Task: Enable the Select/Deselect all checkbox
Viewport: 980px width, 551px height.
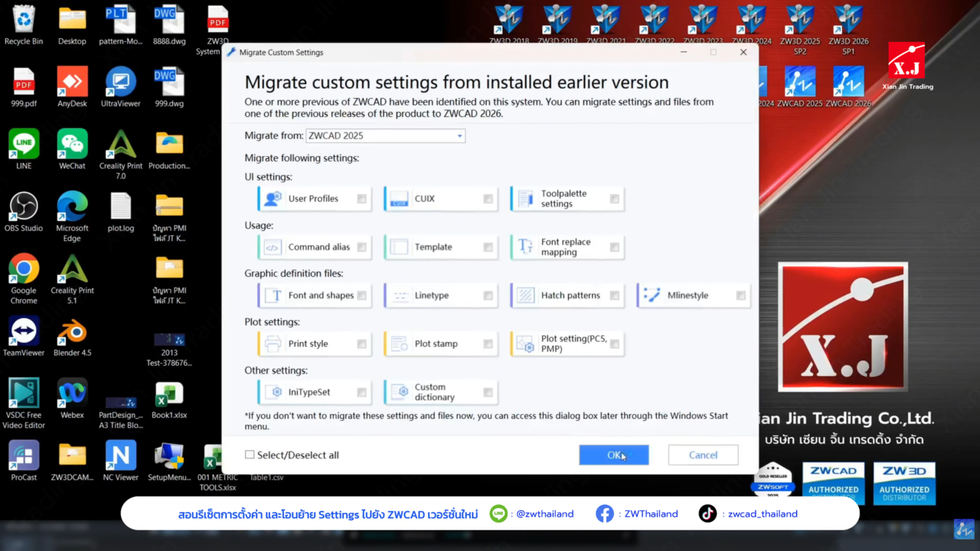Action: pyautogui.click(x=250, y=455)
